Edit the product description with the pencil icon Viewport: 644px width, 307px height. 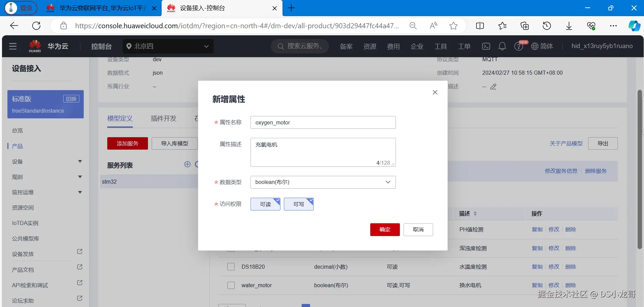[x=493, y=87]
